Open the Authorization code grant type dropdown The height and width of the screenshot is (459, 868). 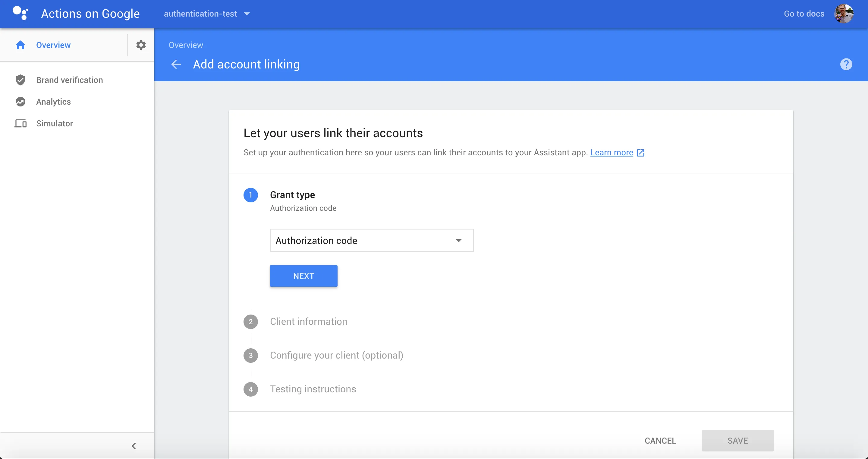tap(371, 240)
